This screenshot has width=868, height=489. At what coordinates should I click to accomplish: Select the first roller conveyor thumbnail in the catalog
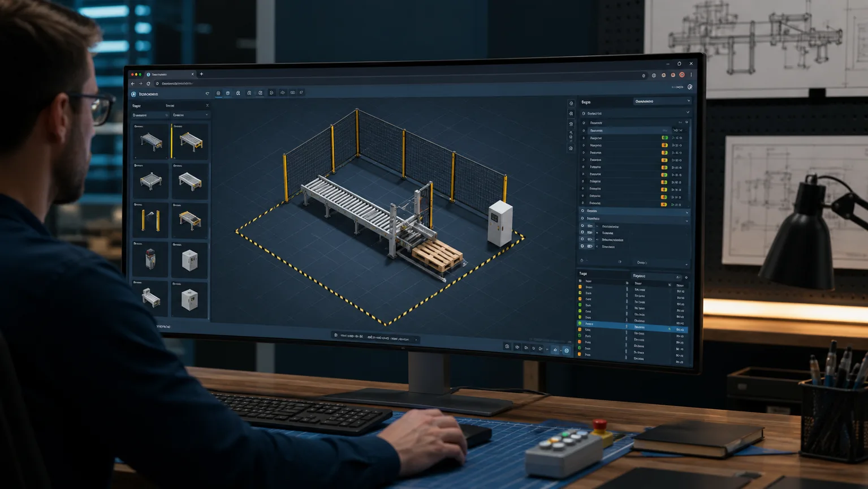(x=151, y=141)
